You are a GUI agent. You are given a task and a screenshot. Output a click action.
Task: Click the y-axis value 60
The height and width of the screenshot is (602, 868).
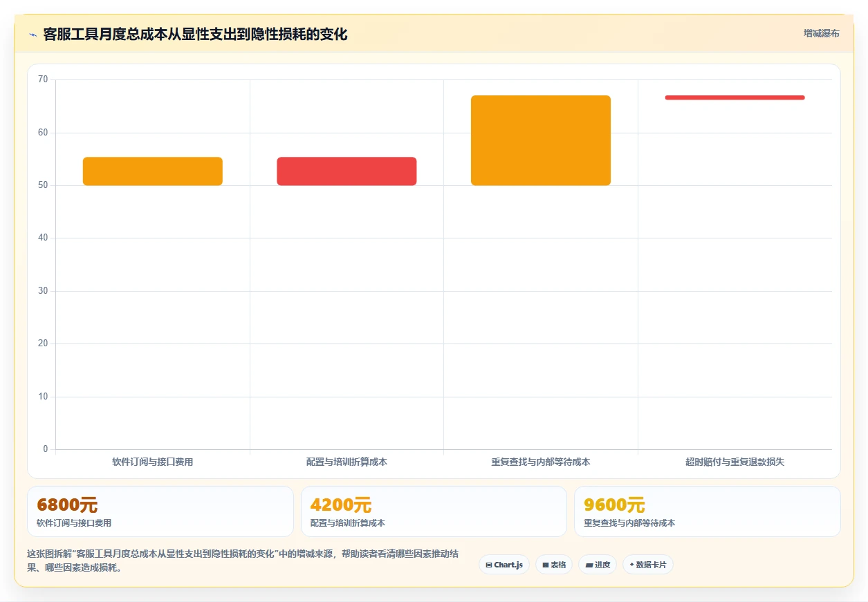click(43, 132)
